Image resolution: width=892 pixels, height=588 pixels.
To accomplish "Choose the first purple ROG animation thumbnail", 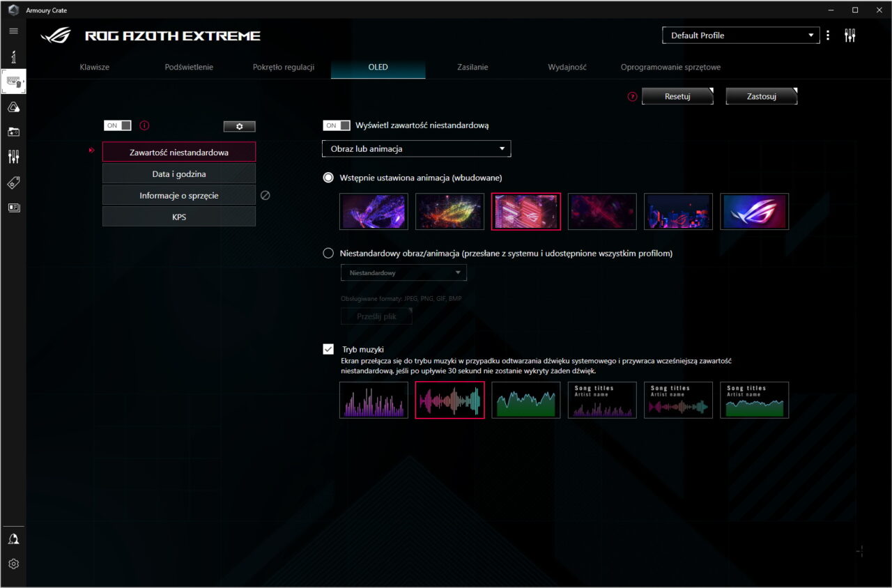I will [374, 212].
